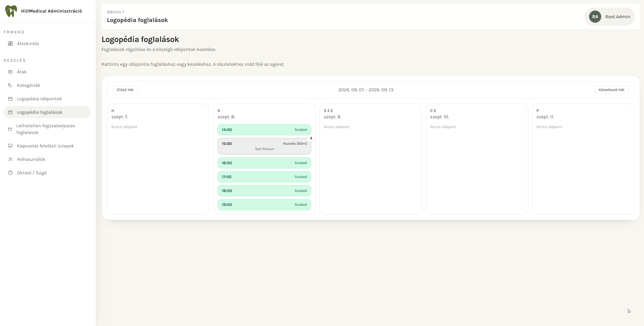
Task: Click the Oktató / Súgó help icon
Action: (10, 173)
